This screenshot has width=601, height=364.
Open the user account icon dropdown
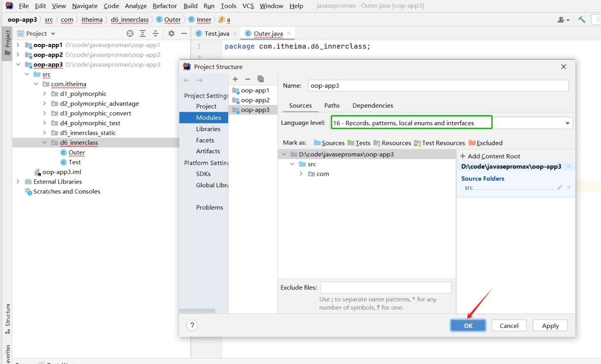click(563, 19)
